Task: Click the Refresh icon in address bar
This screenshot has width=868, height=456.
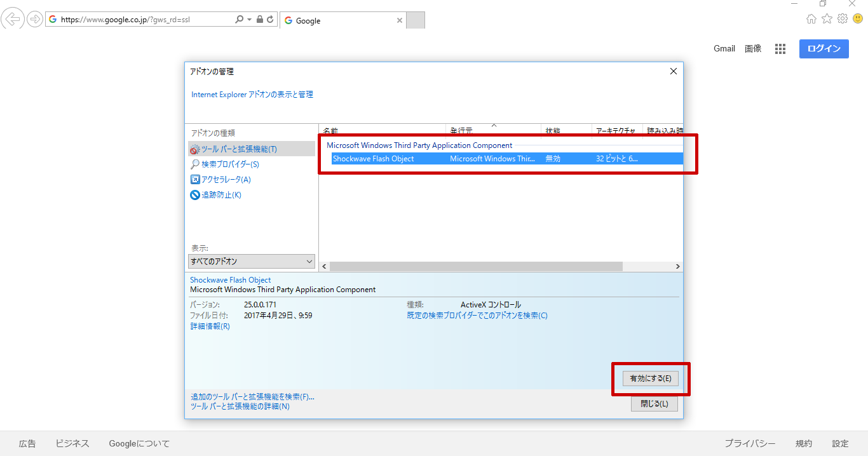Action: click(271, 20)
